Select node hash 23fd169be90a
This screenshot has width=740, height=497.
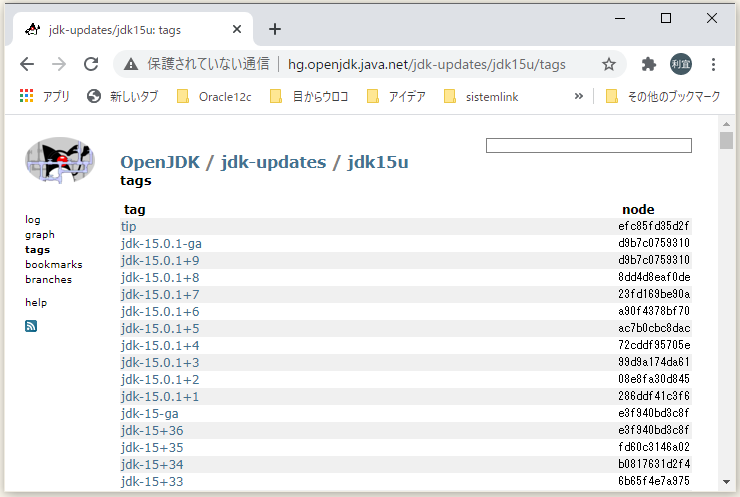[654, 294]
